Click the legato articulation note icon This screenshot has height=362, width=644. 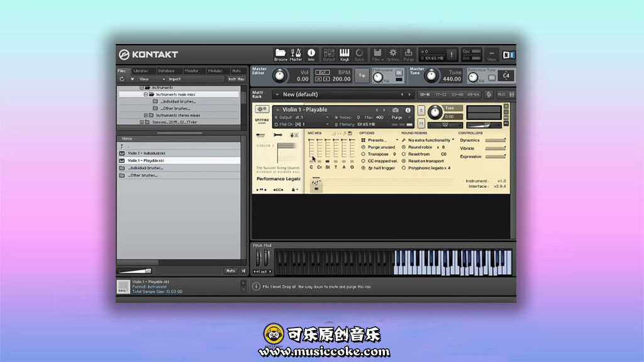[x=316, y=184]
